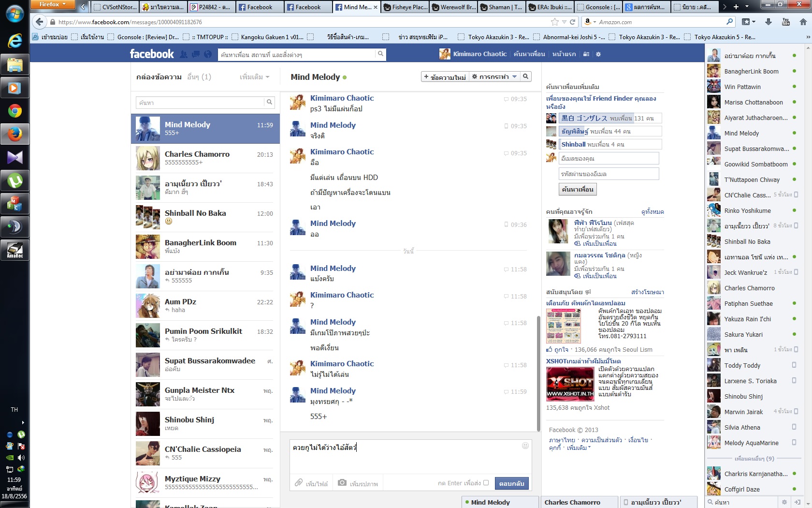Open the อื่นๆ (1) messages folder
This screenshot has height=508, width=812.
[199, 77]
